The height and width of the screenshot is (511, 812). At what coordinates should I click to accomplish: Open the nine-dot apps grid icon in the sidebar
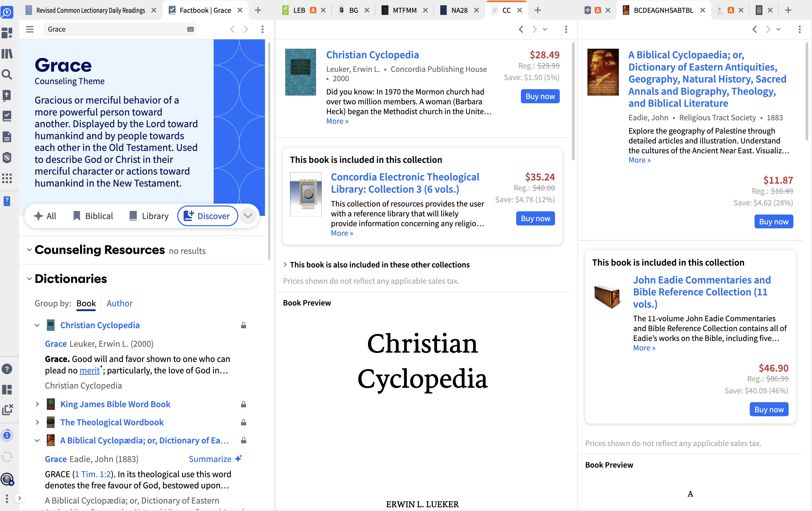pyautogui.click(x=7, y=178)
